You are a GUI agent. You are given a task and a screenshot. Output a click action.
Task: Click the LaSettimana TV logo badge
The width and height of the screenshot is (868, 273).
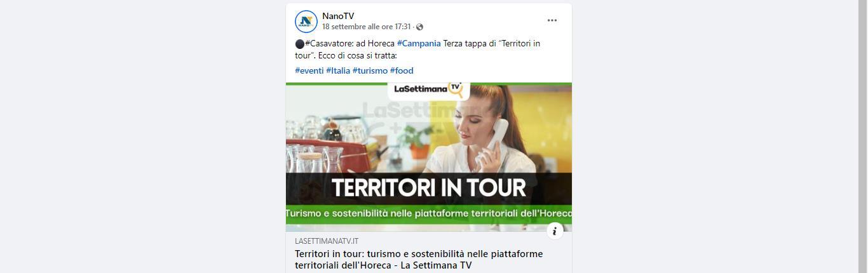click(x=428, y=90)
